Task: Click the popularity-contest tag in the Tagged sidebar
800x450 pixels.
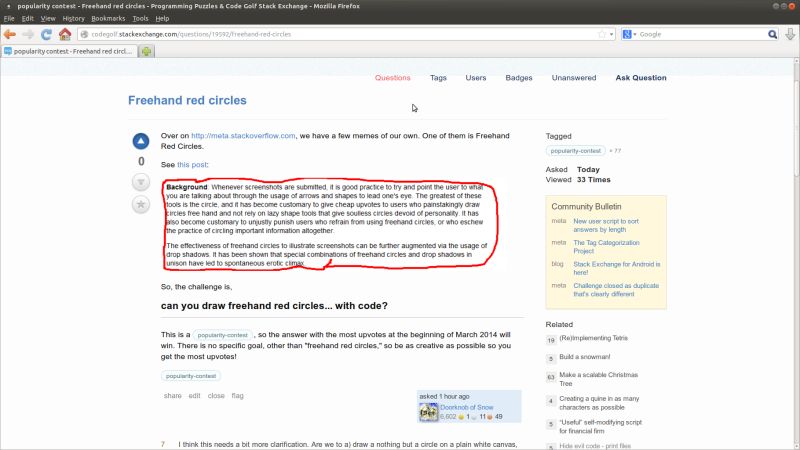Action: [576, 151]
